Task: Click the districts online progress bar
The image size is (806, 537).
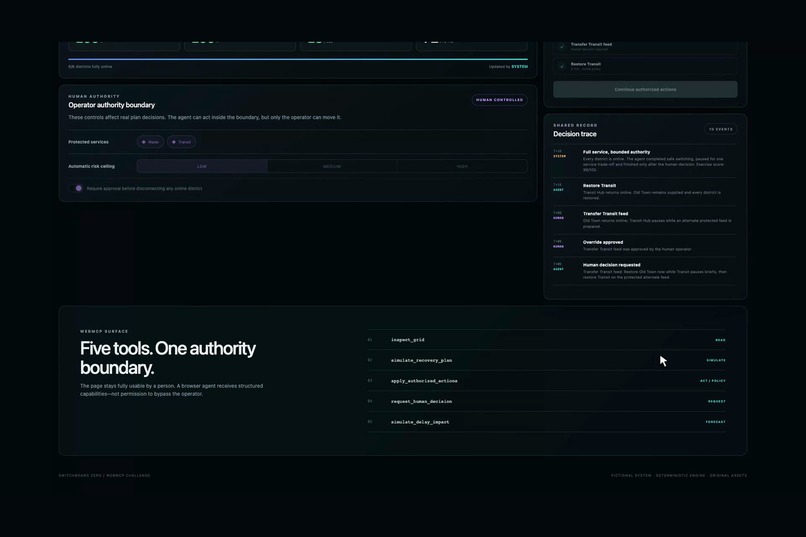Action: click(x=298, y=59)
